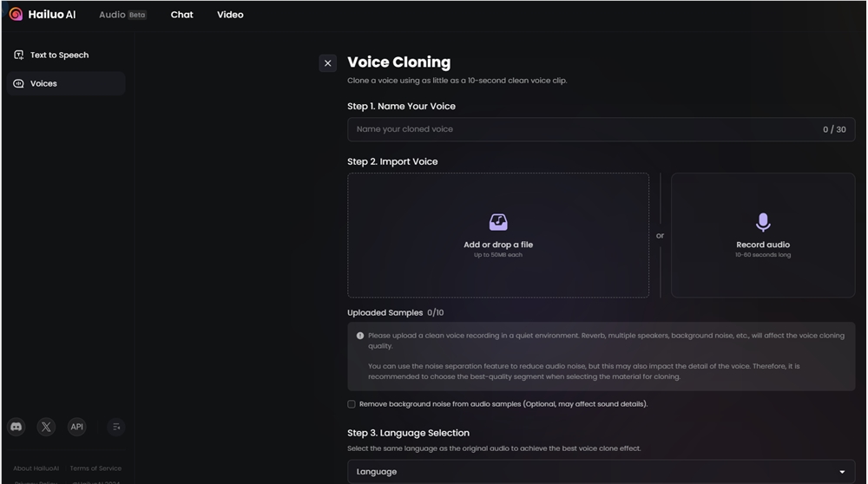Open the Discord community link icon

(16, 427)
